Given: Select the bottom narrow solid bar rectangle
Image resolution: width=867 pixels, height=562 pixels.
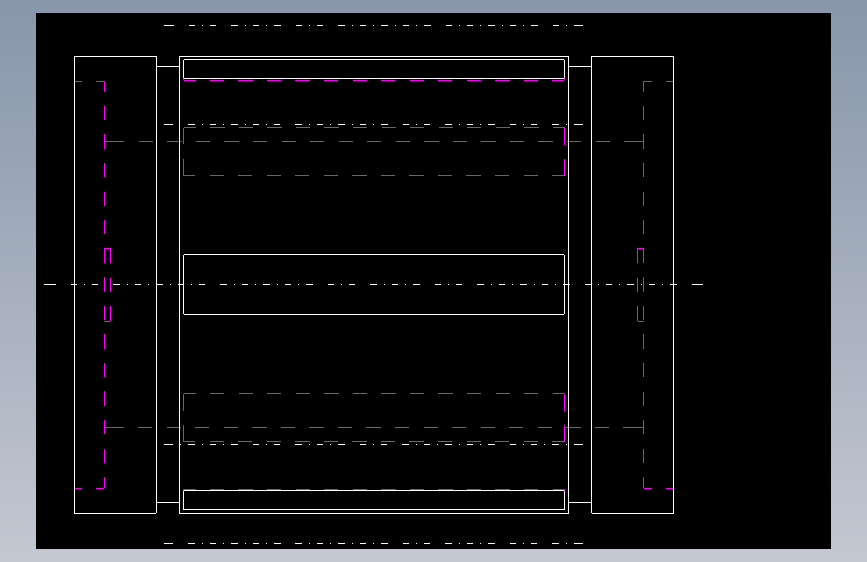Looking at the screenshot, I should [x=374, y=500].
